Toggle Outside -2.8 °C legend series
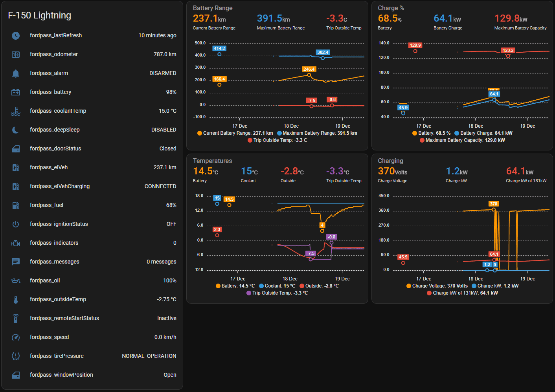Viewport: 555px width, 392px height. point(319,286)
